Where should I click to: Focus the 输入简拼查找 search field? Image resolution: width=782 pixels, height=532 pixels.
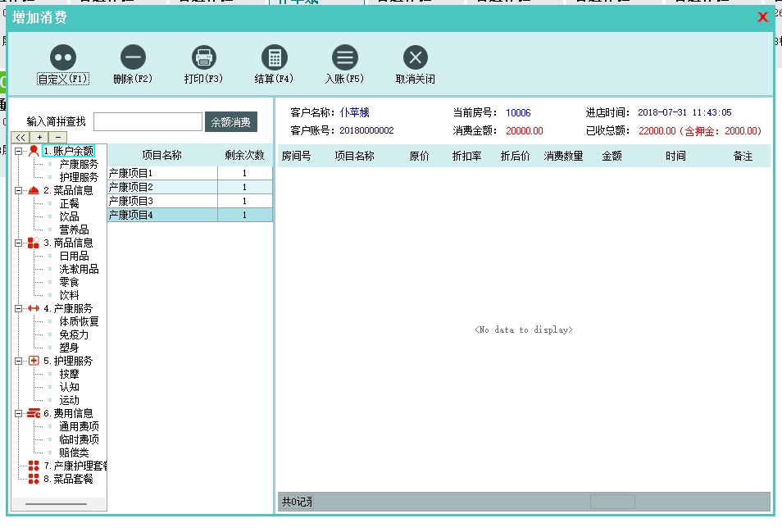(148, 122)
